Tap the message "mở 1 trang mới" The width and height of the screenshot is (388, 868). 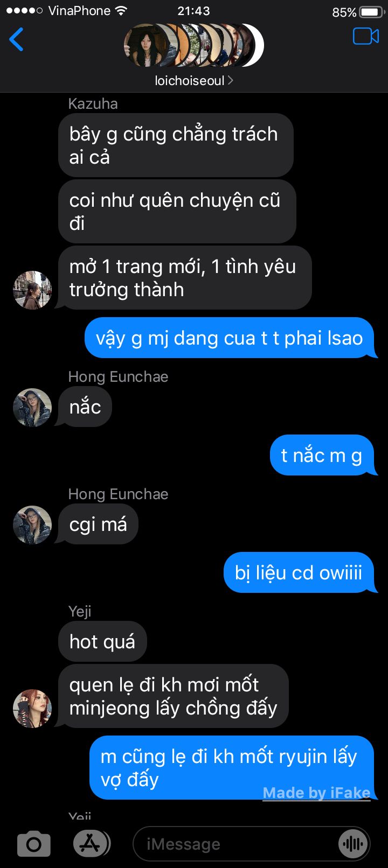pos(185,278)
